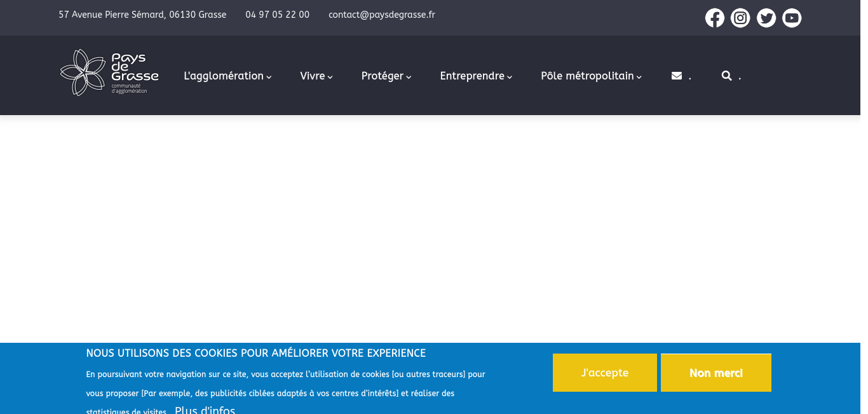Visit the Instagram profile icon
Viewport: 868px width, 414px height.
[x=740, y=18]
